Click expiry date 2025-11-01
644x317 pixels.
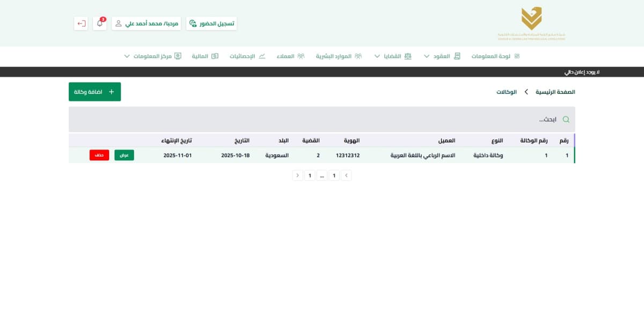point(178,156)
